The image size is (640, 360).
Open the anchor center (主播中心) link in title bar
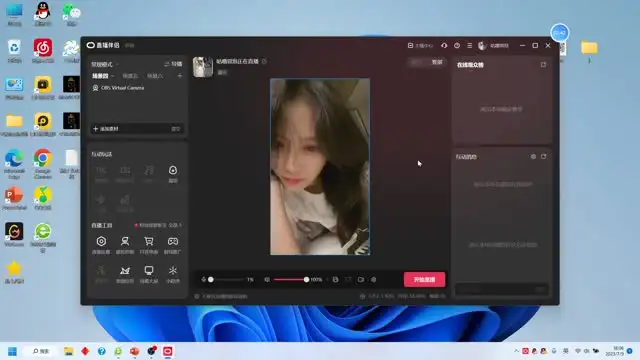click(x=420, y=46)
